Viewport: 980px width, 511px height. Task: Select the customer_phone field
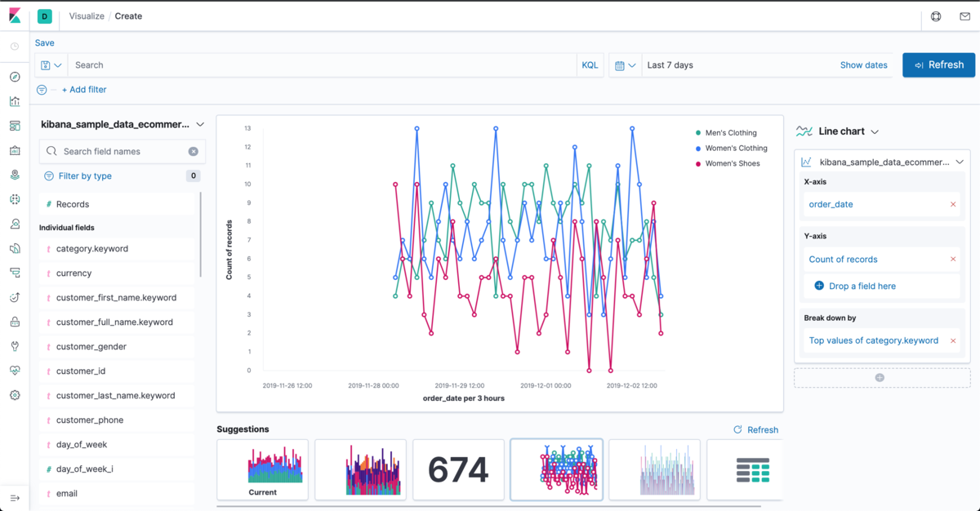pyautogui.click(x=118, y=420)
